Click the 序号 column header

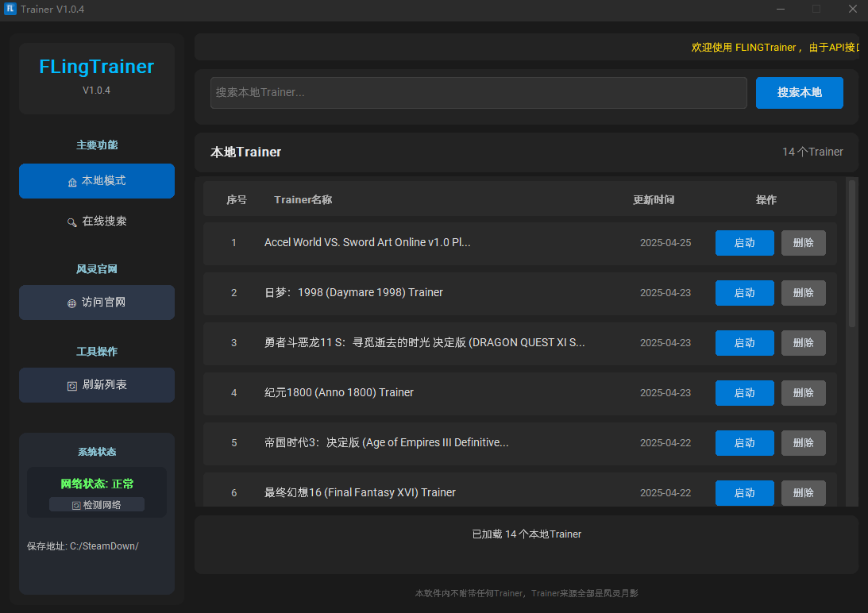pos(237,200)
